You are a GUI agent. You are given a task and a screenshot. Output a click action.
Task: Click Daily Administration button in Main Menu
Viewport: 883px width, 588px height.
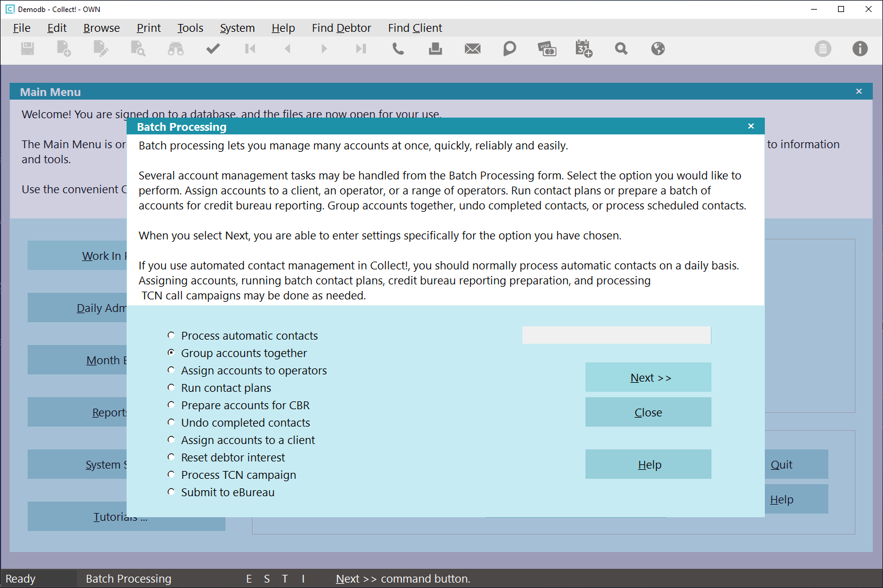(77, 308)
